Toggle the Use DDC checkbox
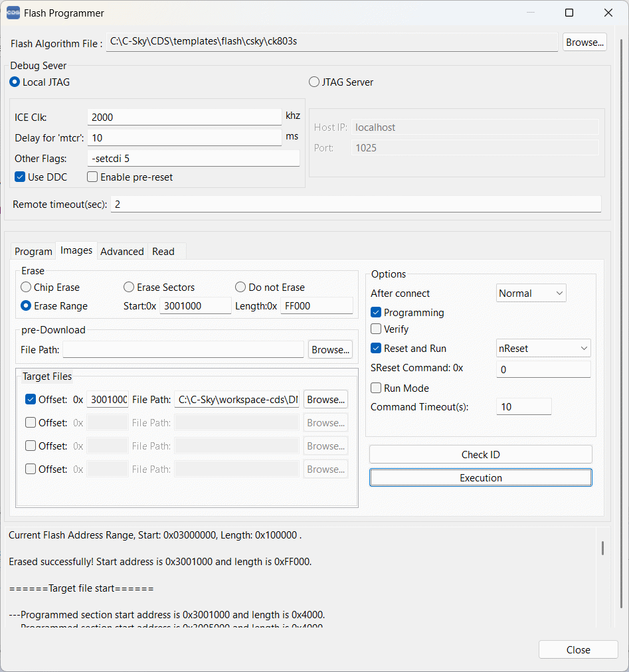The width and height of the screenshot is (629, 672). [20, 177]
